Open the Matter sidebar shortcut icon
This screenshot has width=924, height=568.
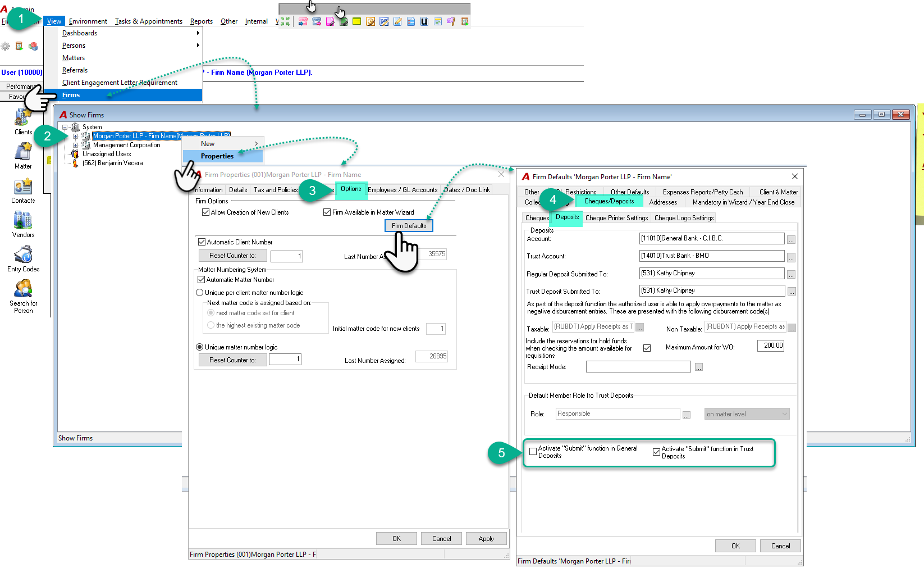tap(23, 152)
